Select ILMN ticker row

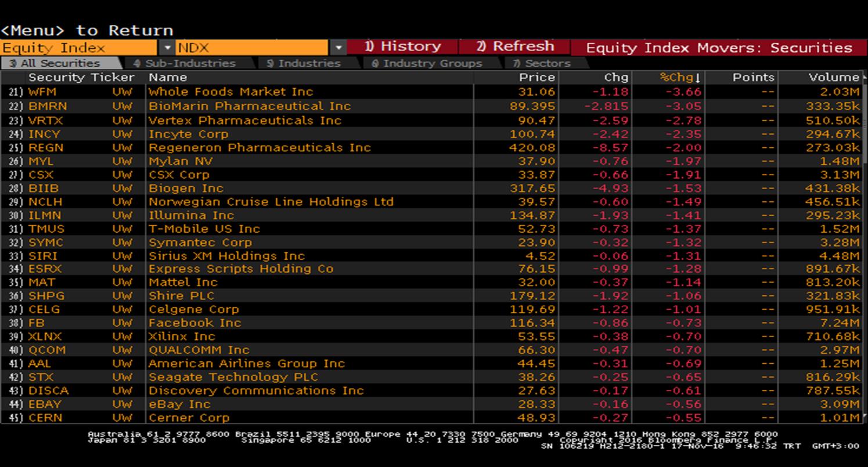coord(45,215)
